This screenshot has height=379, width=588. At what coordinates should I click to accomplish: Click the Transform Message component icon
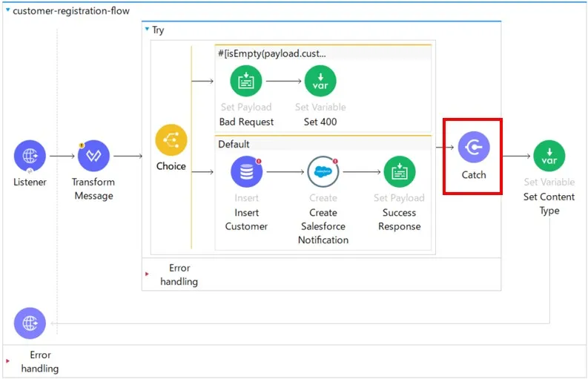[93, 156]
